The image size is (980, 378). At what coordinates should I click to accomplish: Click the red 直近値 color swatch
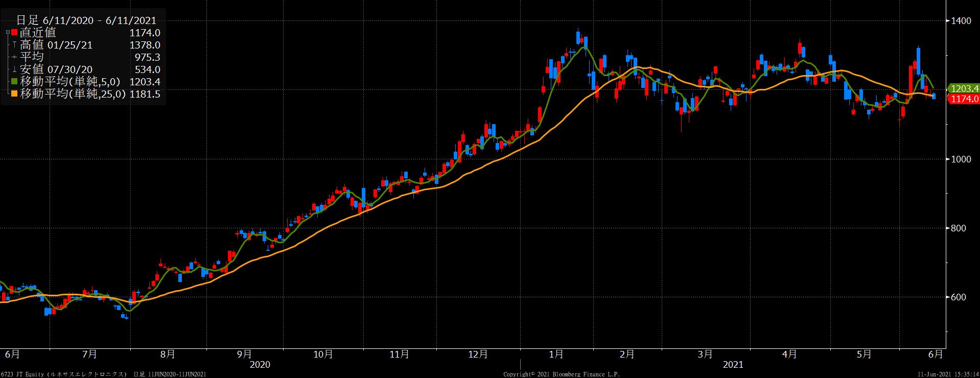click(14, 33)
